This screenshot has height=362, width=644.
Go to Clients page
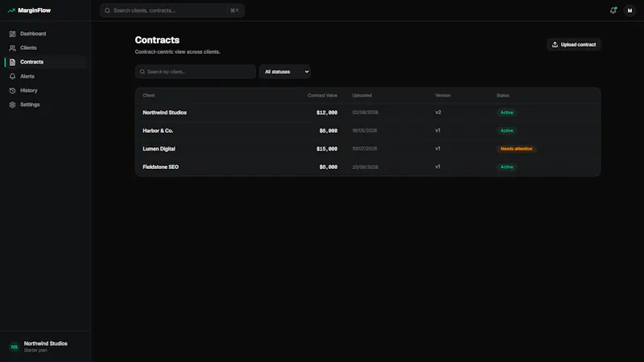click(x=45, y=48)
